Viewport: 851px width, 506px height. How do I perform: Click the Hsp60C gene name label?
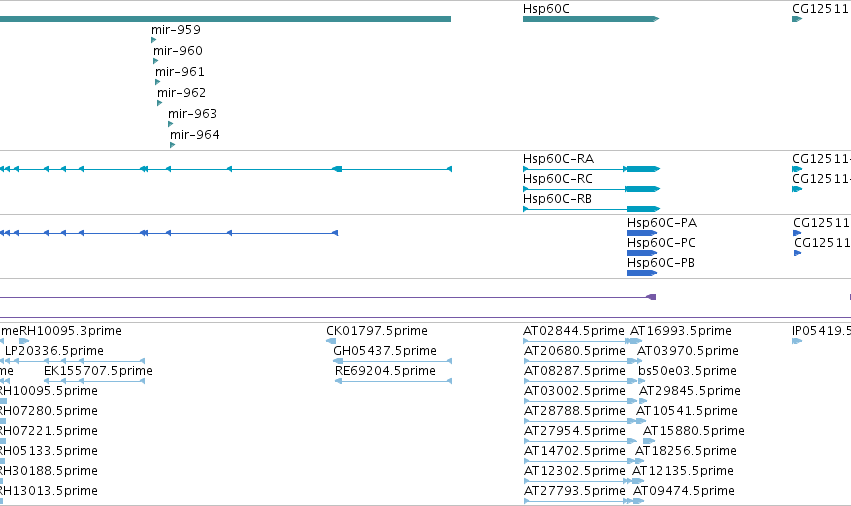click(546, 9)
